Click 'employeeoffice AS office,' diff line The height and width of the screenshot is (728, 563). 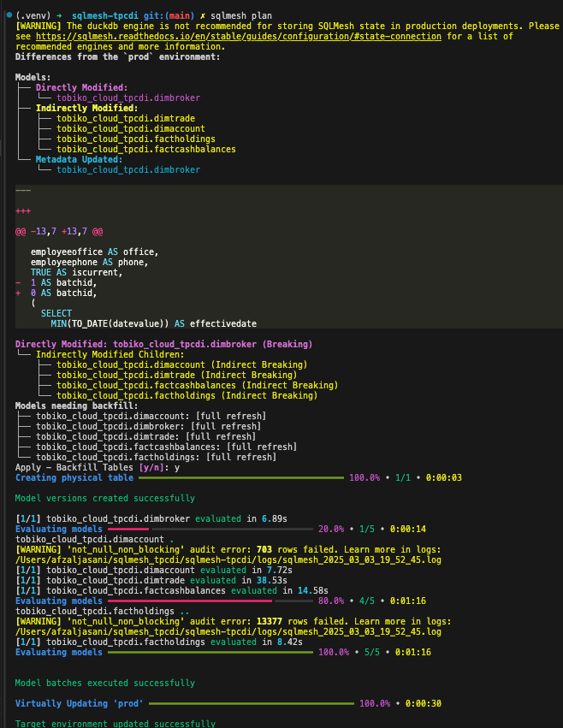pos(95,252)
